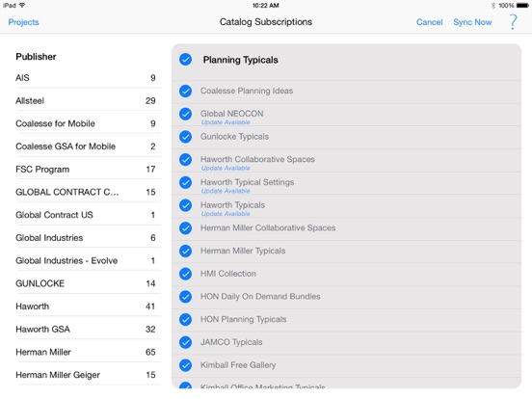532x399 pixels.
Task: Toggle Haworth Collaborative Spaces checkmark
Action: 186,159
